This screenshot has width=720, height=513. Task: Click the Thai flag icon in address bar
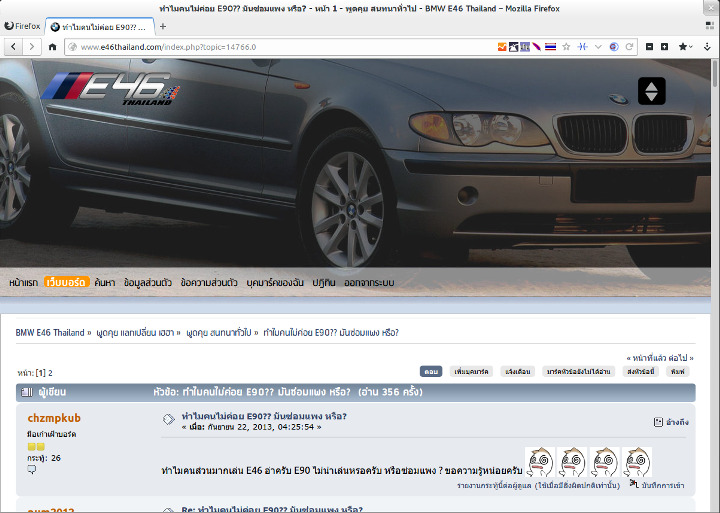tap(550, 46)
